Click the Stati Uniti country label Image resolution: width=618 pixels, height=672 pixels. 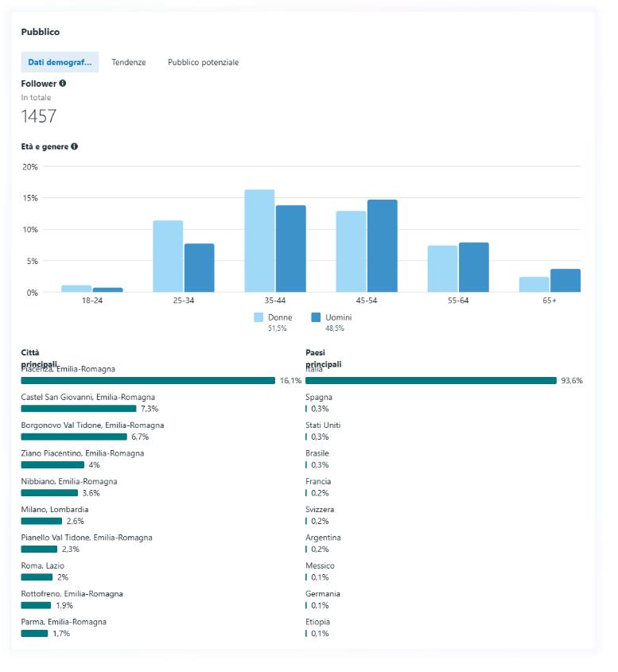[323, 425]
